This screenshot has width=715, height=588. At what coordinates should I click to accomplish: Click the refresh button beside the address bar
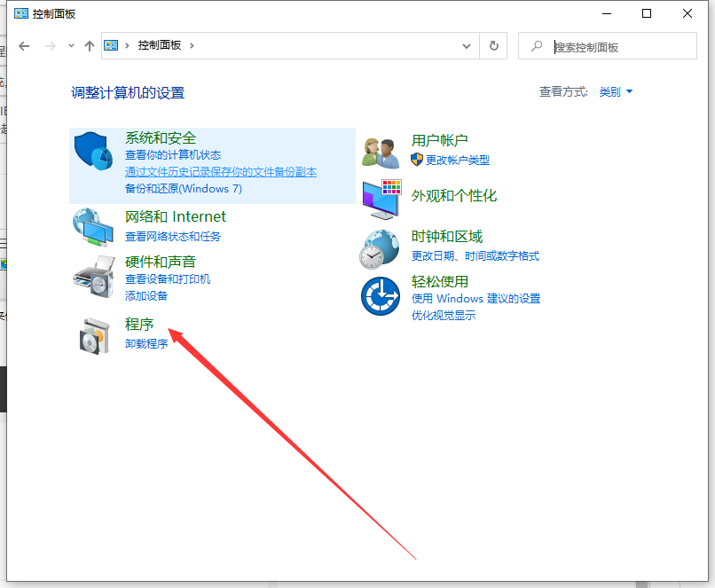493,45
